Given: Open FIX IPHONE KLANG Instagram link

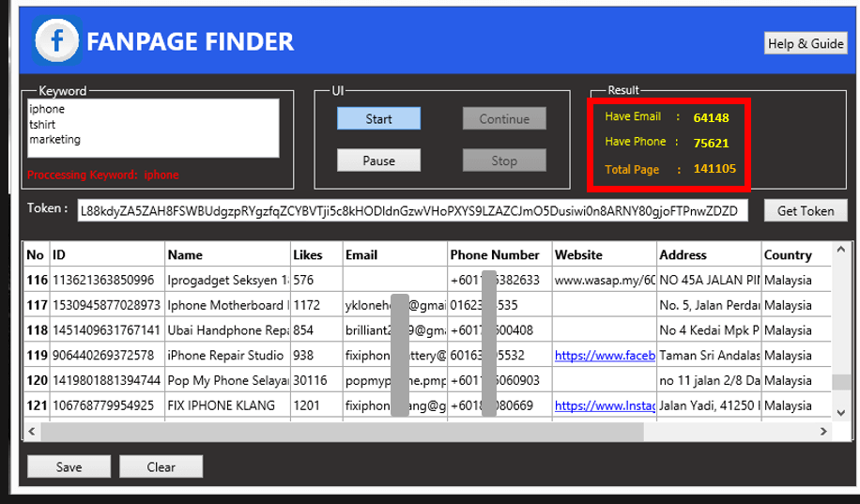Looking at the screenshot, I should click(x=605, y=405).
